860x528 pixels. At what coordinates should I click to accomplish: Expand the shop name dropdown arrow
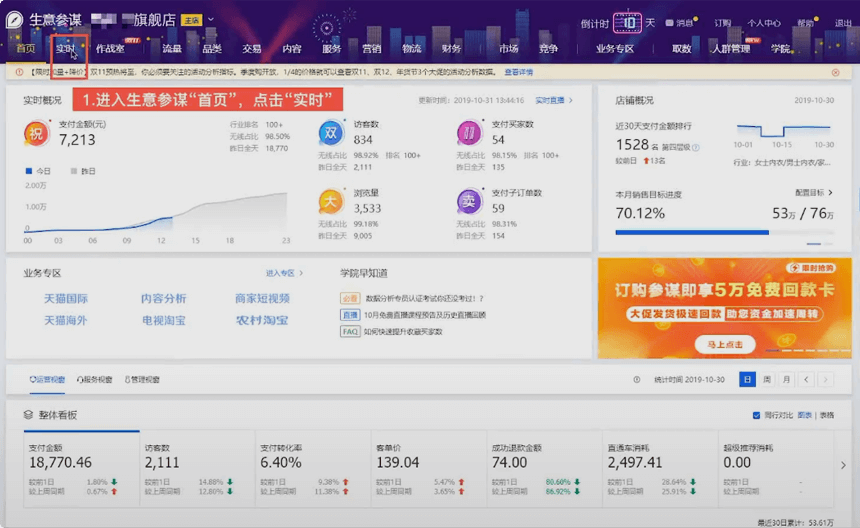click(211, 20)
